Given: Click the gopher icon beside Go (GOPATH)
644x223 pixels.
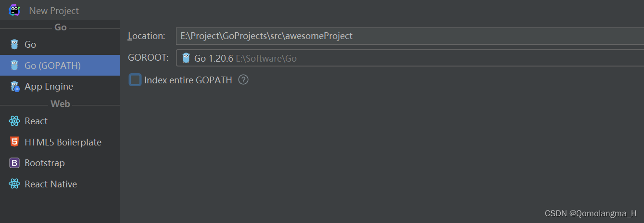Looking at the screenshot, I should pos(14,66).
